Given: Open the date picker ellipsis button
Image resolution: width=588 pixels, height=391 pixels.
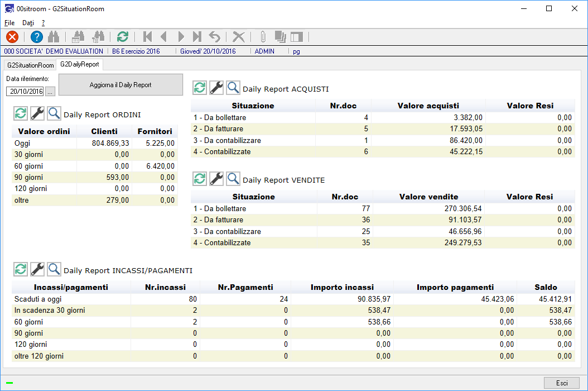Looking at the screenshot, I should (x=50, y=91).
